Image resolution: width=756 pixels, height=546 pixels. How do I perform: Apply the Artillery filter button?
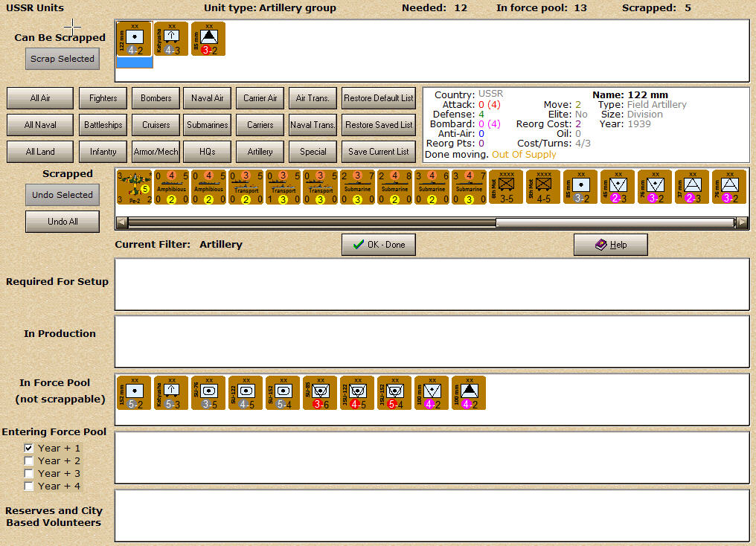(260, 152)
